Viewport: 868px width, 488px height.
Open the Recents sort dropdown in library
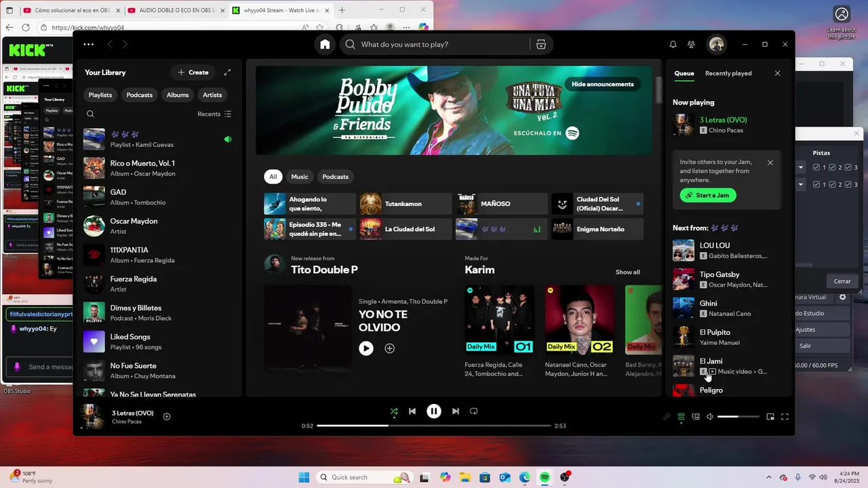click(x=214, y=114)
